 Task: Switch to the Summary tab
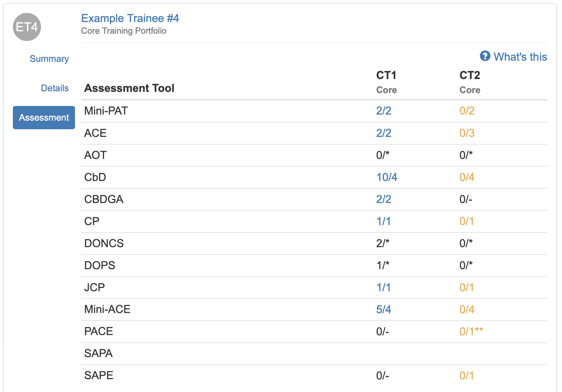[x=49, y=59]
